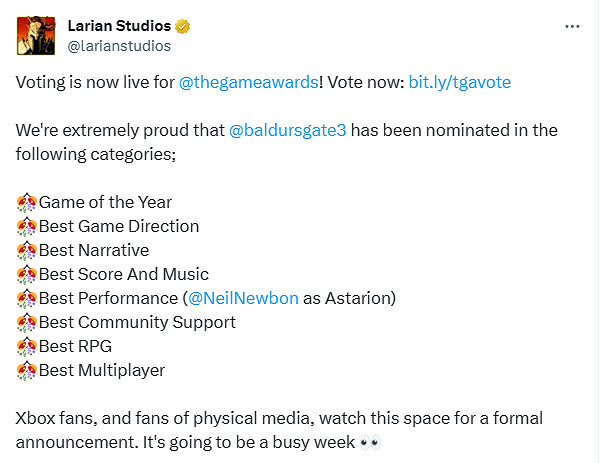Click the emoji beside Game of the Year
The image size is (600, 463).
tap(27, 203)
